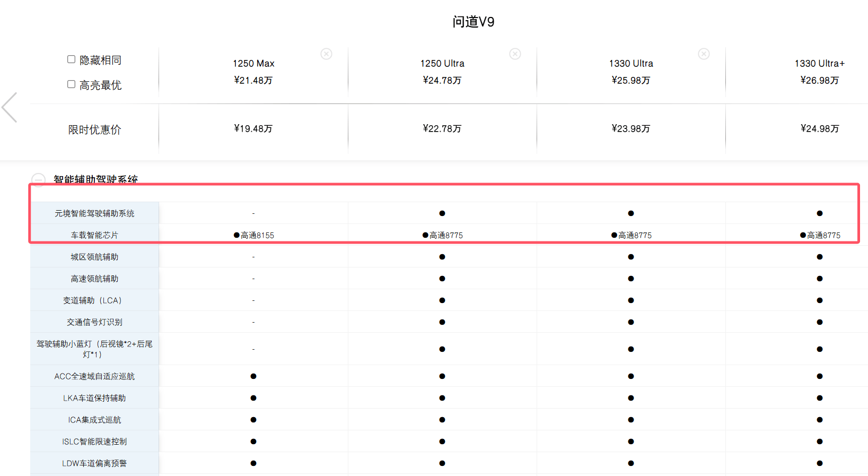Remove the 1330 Ultra column
Image resolution: width=868 pixels, height=476 pixels.
(704, 54)
